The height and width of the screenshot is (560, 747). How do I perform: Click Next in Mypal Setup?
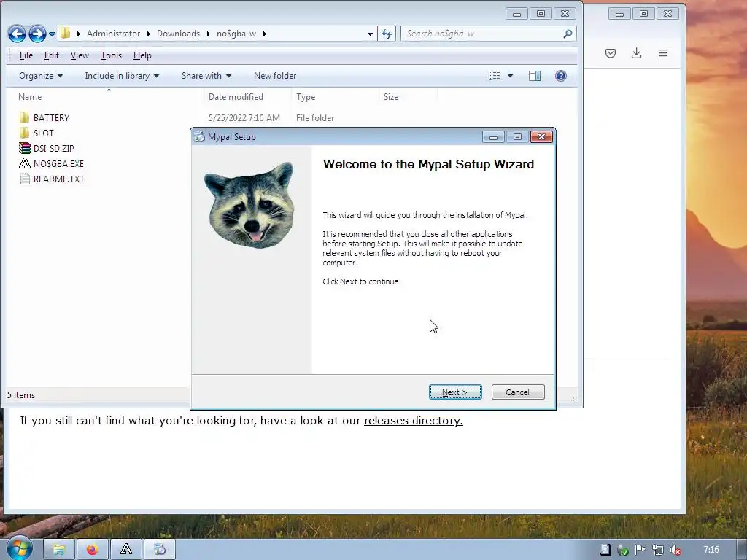455,392
